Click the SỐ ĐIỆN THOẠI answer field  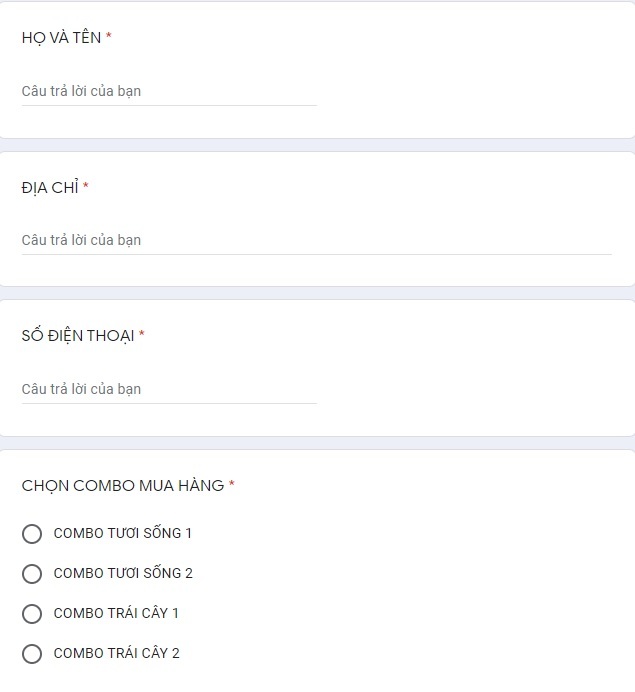pos(168,389)
